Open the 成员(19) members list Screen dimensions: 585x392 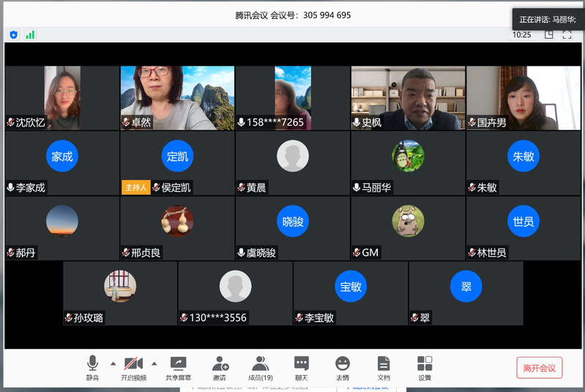click(261, 368)
